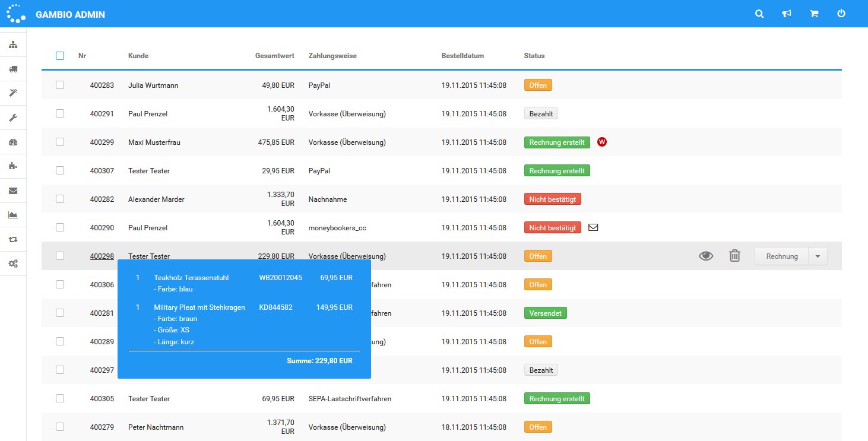Open the puzzle piece modules icon
The height and width of the screenshot is (441, 868).
tap(13, 166)
